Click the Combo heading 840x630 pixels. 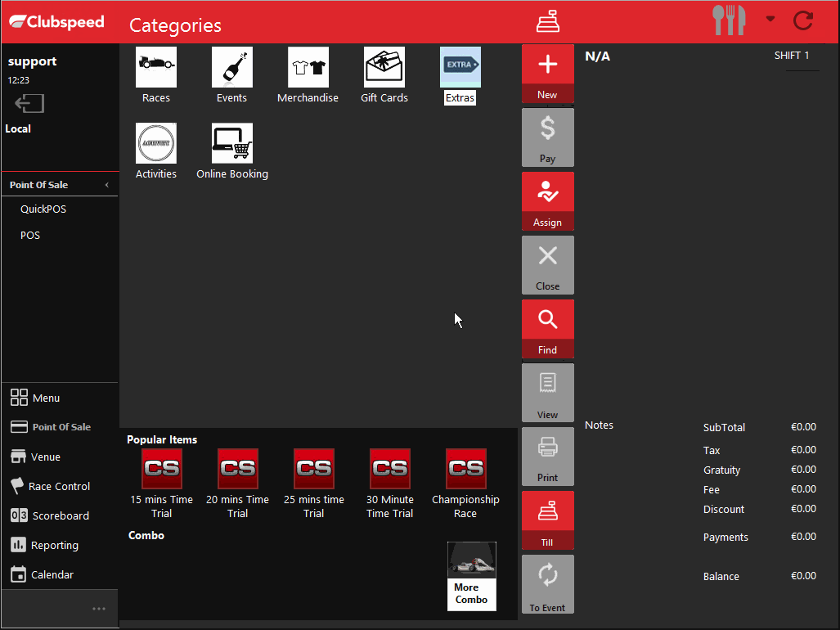pos(146,535)
